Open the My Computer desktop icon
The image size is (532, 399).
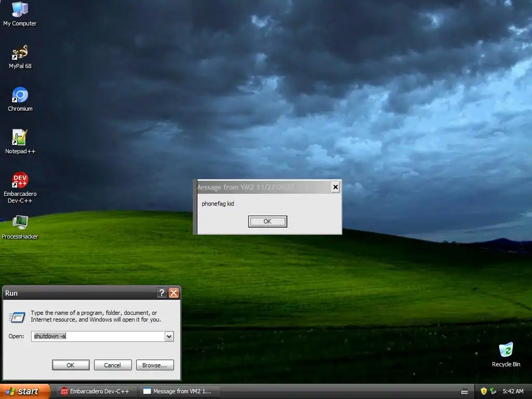(x=20, y=14)
